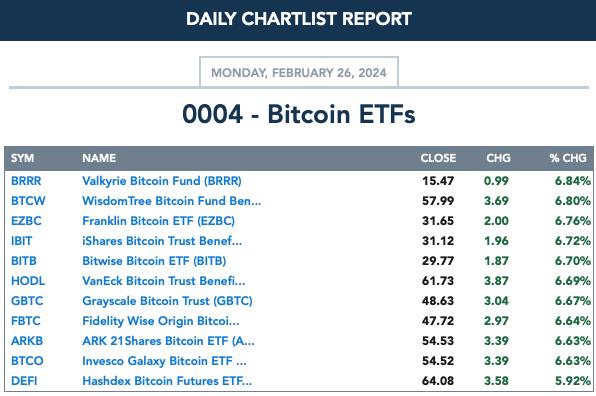
Task: Sort by the % CHG column header
Action: click(568, 158)
